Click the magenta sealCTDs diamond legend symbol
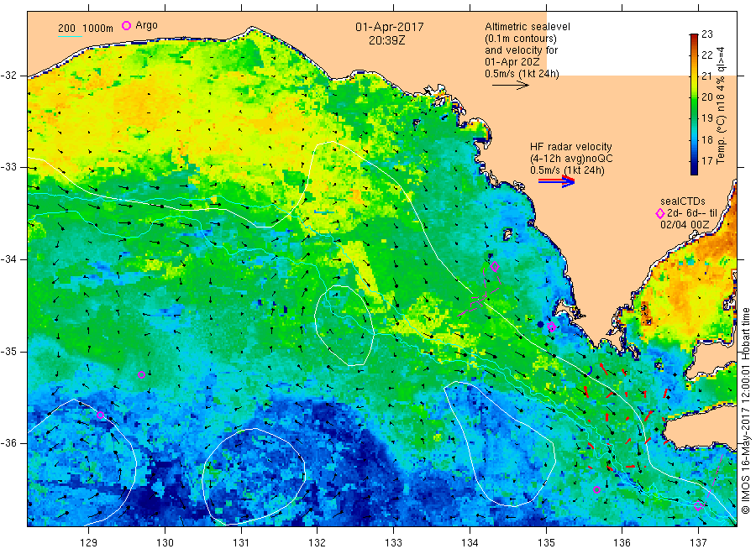The image size is (756, 554). (x=660, y=213)
